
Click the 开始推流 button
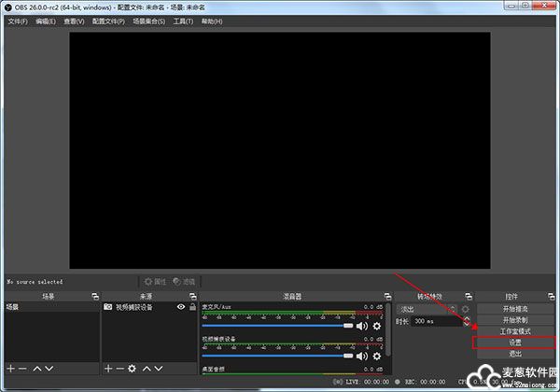click(x=514, y=308)
